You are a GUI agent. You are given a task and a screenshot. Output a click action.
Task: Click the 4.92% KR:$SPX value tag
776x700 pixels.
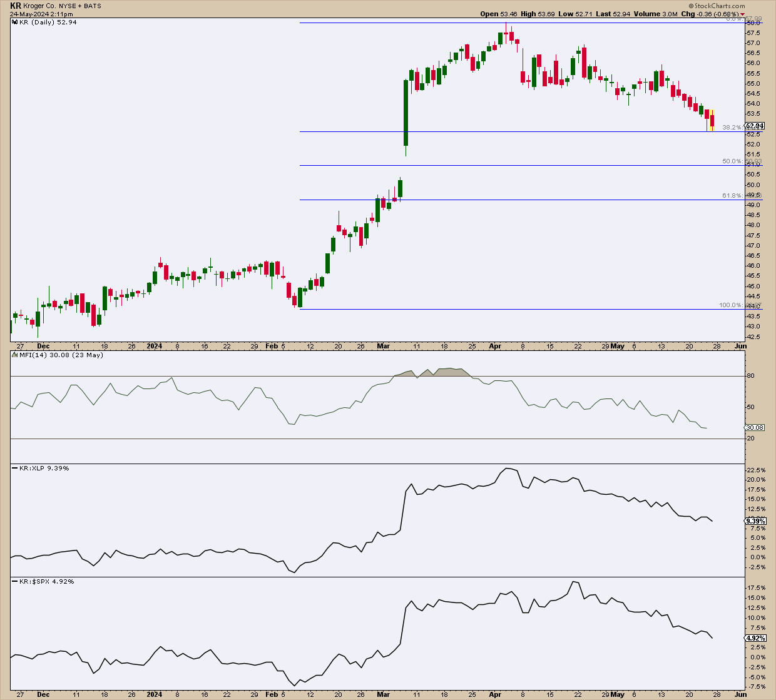tap(755, 638)
